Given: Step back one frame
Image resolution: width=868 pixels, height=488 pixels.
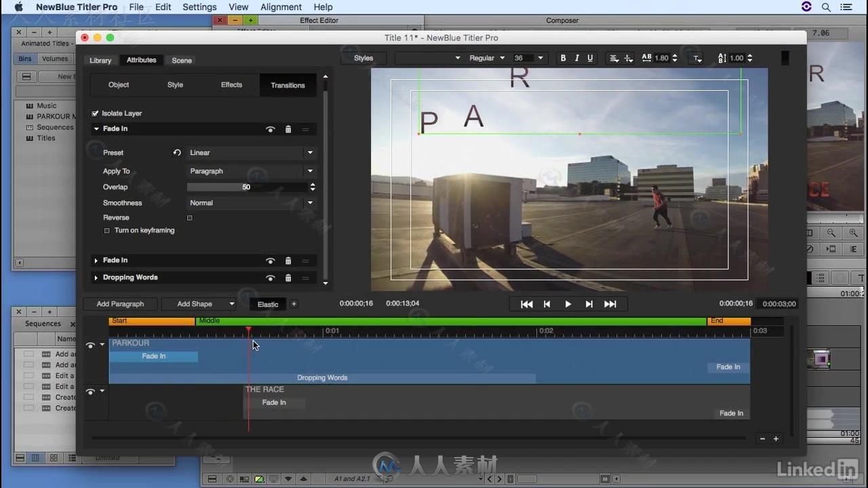Looking at the screenshot, I should coord(547,304).
